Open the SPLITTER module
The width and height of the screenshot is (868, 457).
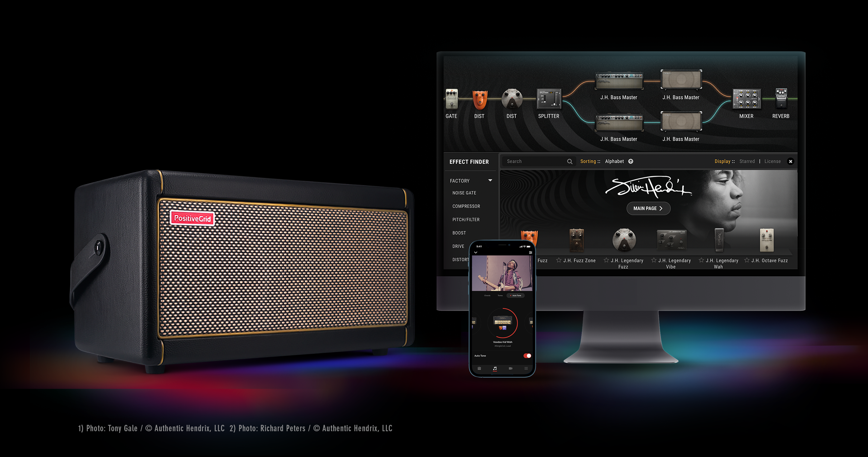pos(549,99)
